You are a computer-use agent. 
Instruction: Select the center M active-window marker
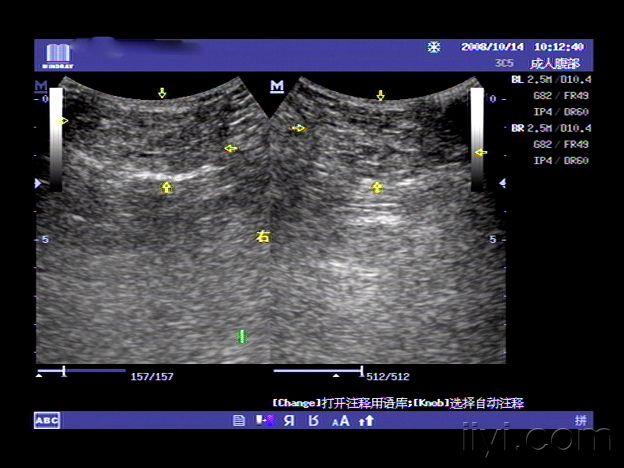[x=277, y=86]
